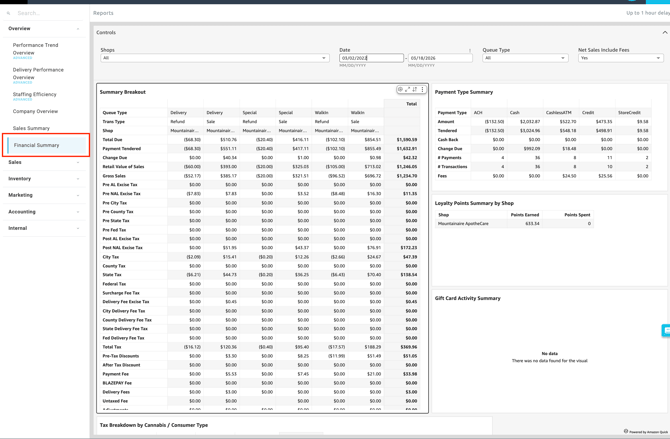
Task: Open Summary Breakout three-dot options menu
Action: pos(423,90)
